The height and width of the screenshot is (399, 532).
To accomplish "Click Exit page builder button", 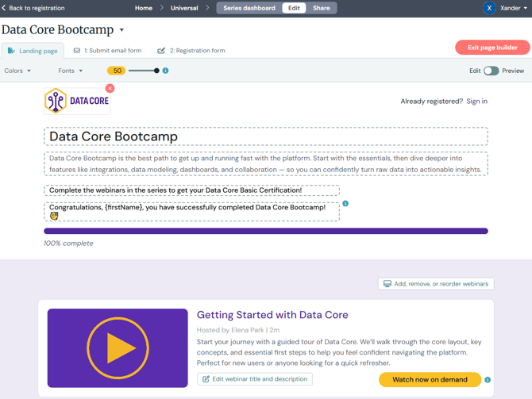I will click(492, 48).
